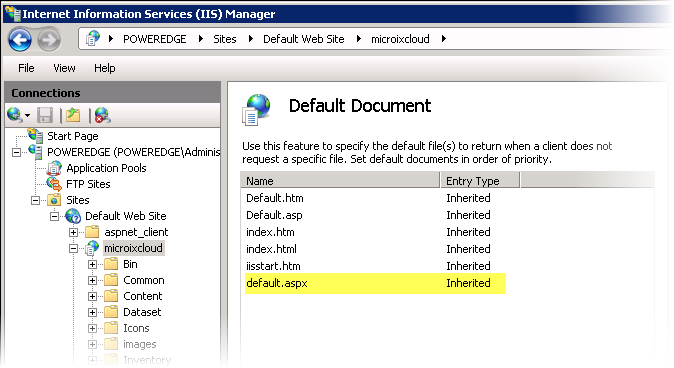This screenshot has height=368, width=674.
Task: Click the Create New Connection globe icon
Action: (15, 115)
